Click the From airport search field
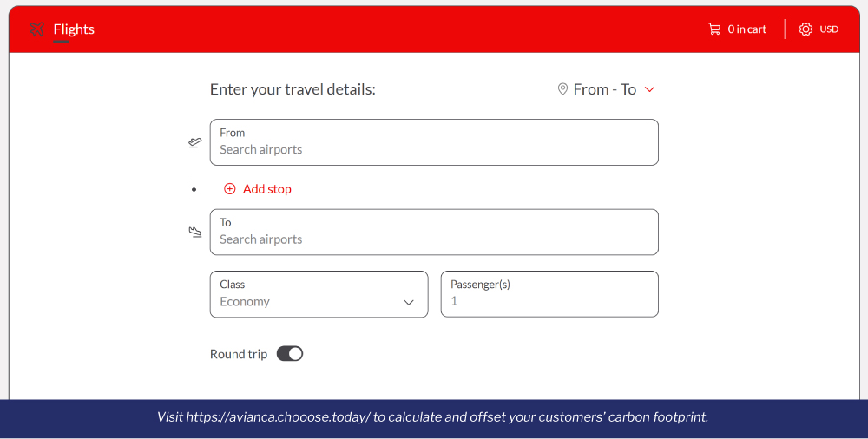868x439 pixels. click(x=434, y=142)
